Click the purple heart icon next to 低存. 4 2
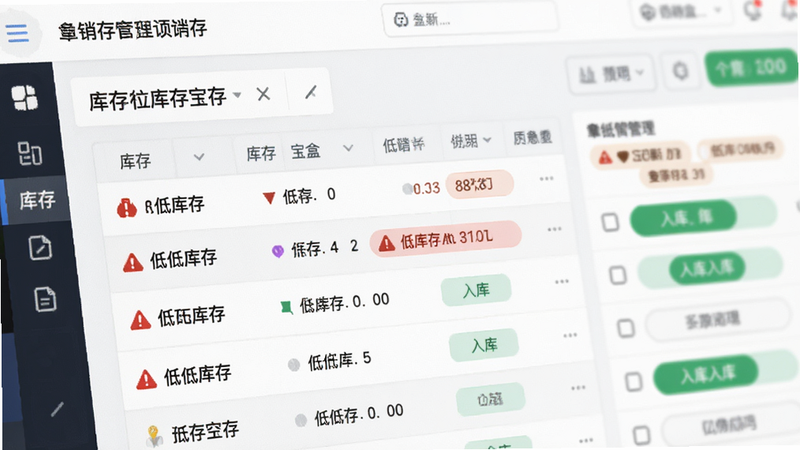 278,251
